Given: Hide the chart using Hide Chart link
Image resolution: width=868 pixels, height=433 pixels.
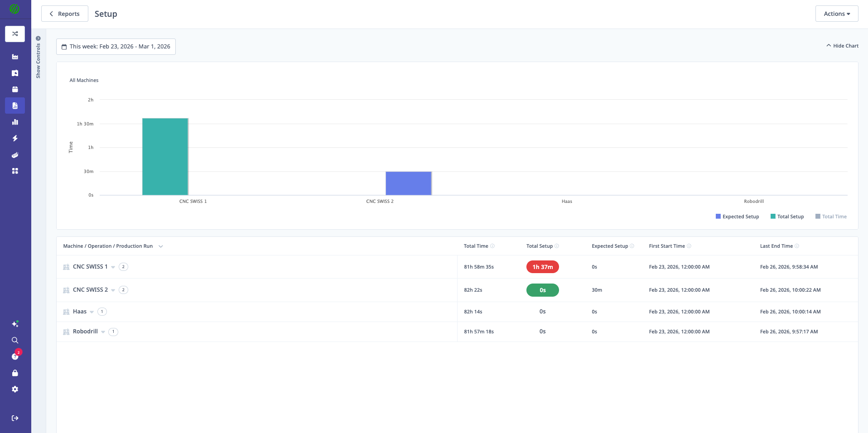Looking at the screenshot, I should click(842, 46).
